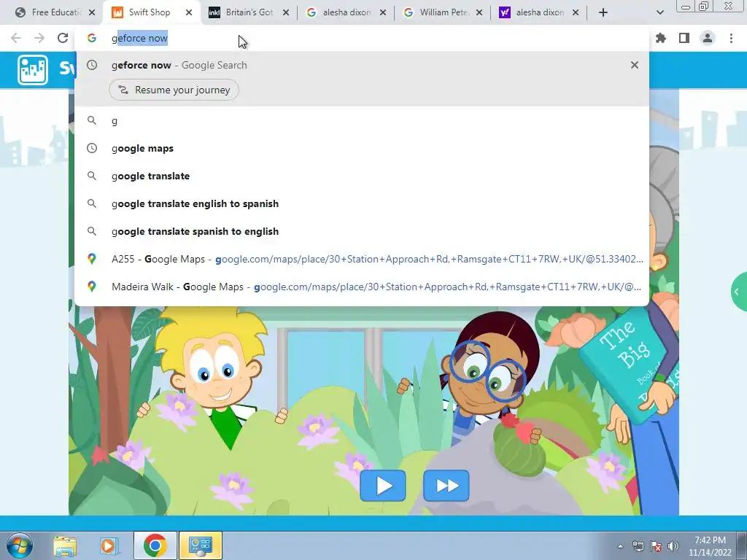Pick google translate spanish to english
This screenshot has height=560, width=747.
(362, 231)
